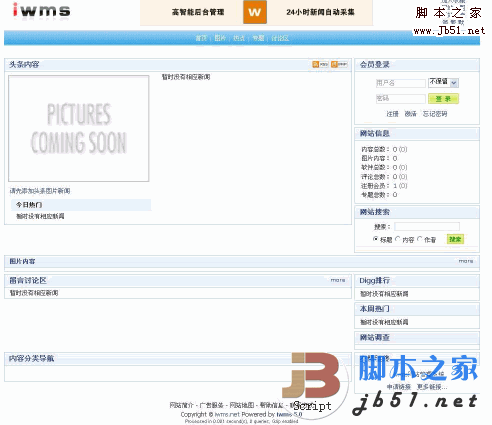Open 网站简介 in the footer
This screenshot has height=425, width=492.
tap(182, 405)
